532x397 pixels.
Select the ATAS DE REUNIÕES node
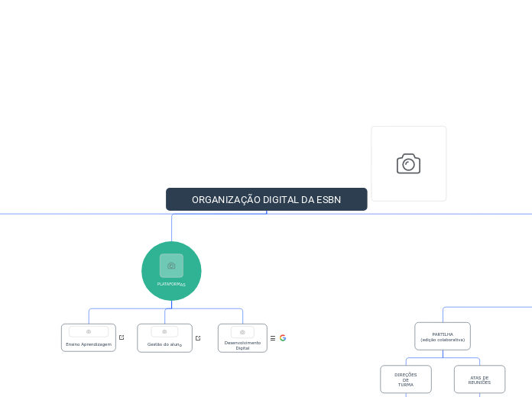[x=479, y=379]
